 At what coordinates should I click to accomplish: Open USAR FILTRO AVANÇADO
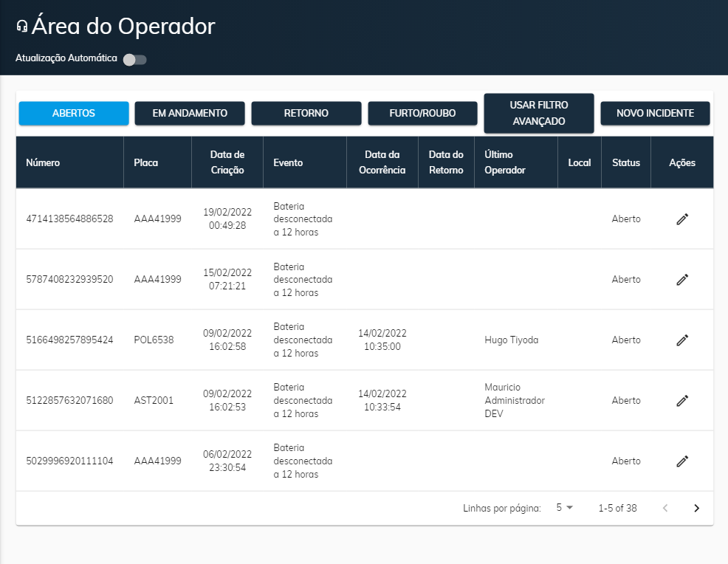[x=539, y=113]
